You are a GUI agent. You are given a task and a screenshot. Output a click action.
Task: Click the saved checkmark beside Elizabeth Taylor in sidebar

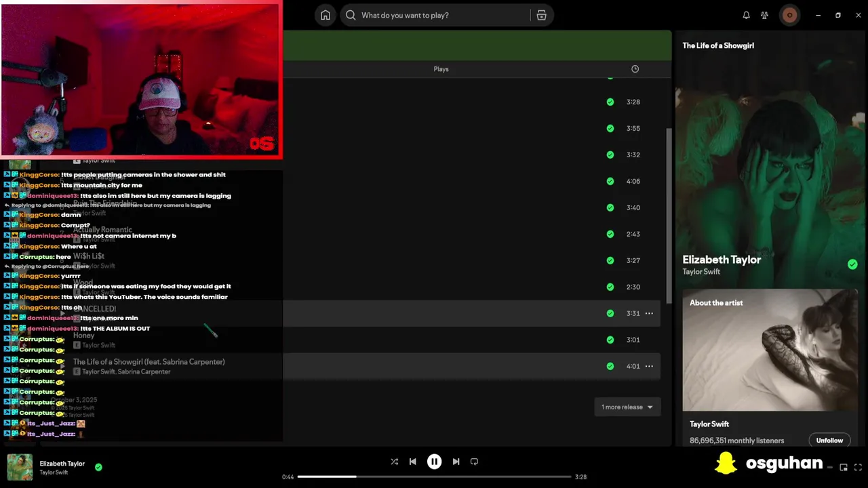click(852, 264)
